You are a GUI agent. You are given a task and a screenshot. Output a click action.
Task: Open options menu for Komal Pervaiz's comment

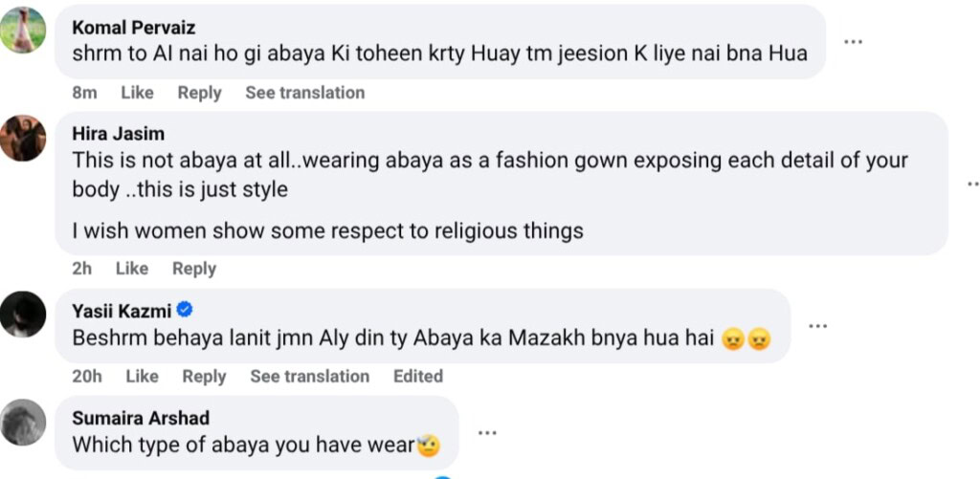coord(853,41)
